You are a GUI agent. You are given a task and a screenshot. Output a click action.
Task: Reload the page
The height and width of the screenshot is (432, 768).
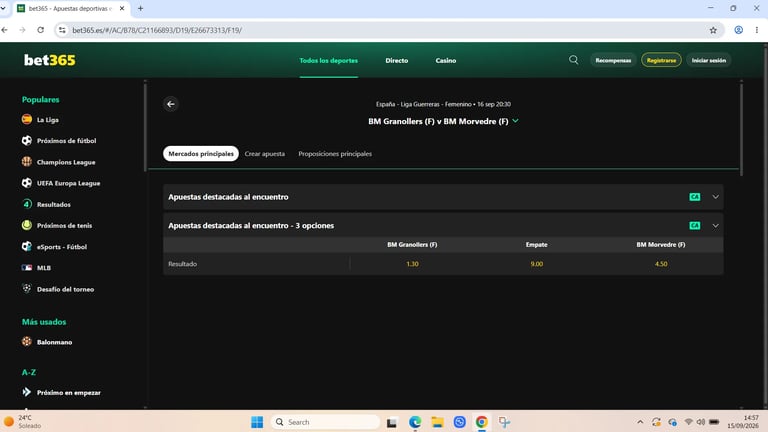[41, 30]
